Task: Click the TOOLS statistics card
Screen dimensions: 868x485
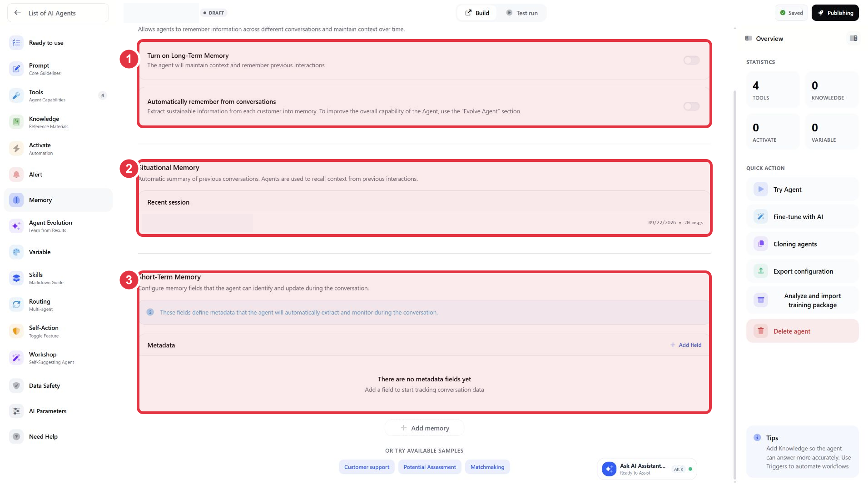Action: 773,90
